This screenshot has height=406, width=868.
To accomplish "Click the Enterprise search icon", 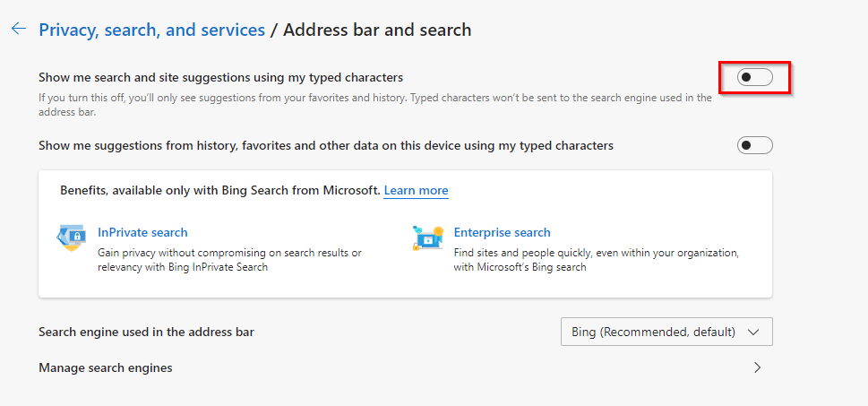I will pyautogui.click(x=427, y=238).
